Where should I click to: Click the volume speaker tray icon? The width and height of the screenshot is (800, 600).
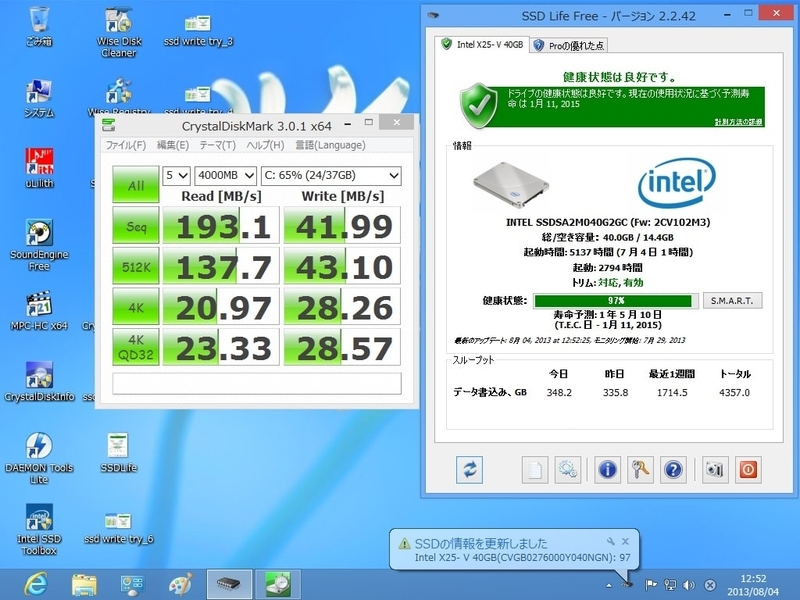pos(689,585)
